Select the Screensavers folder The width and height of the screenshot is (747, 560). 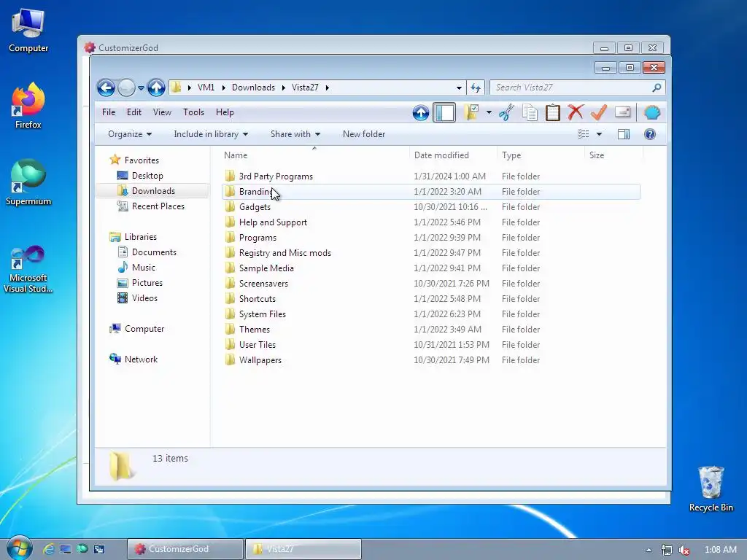(430, 284)
